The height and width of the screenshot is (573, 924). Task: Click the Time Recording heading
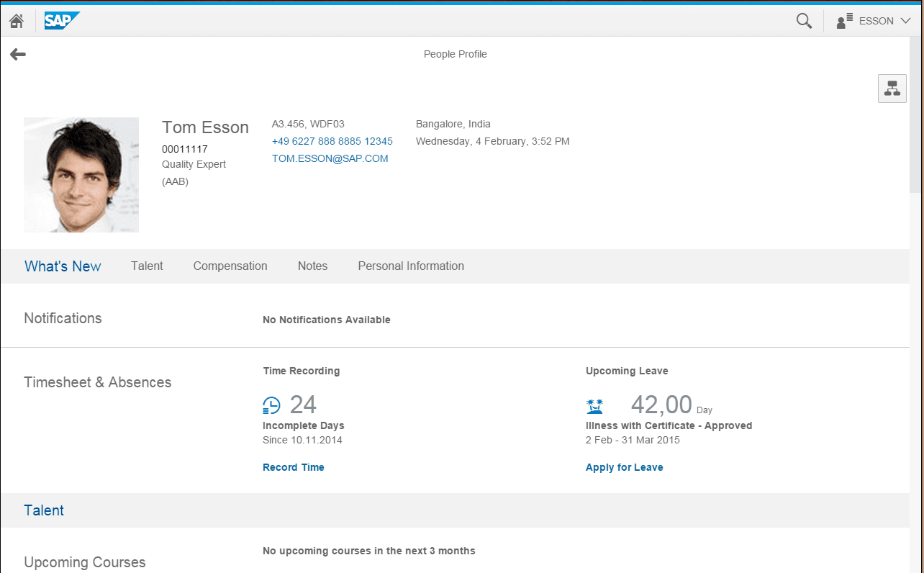[x=302, y=371]
